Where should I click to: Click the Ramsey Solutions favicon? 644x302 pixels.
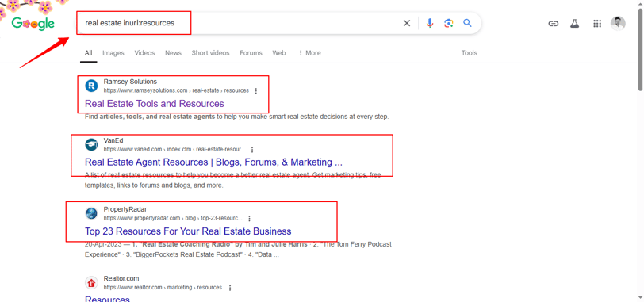tap(91, 86)
